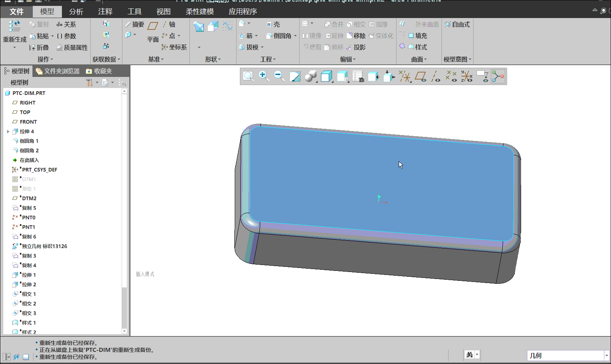The height and width of the screenshot is (364, 611).
Task: Open the display style shaded icon
Action: pos(311,77)
